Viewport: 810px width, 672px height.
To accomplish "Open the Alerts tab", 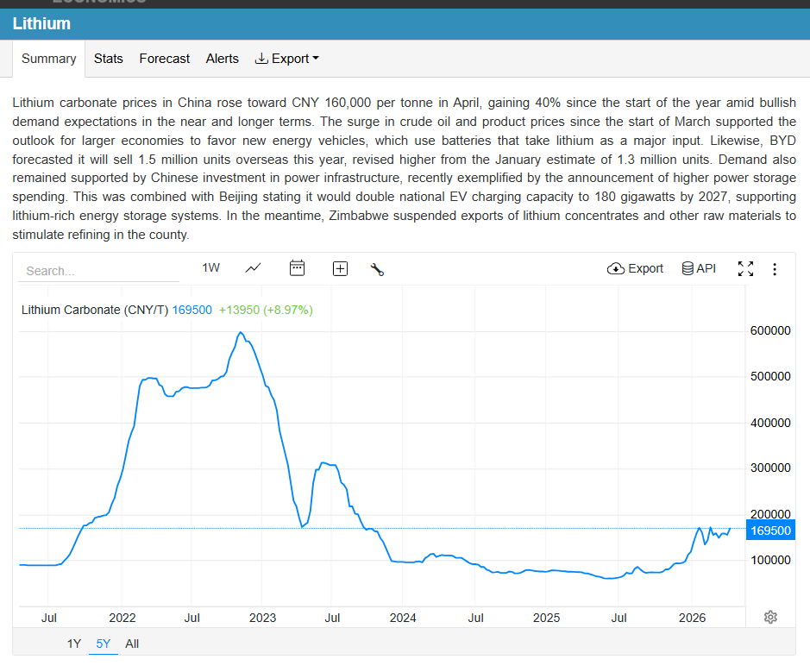I will click(223, 59).
